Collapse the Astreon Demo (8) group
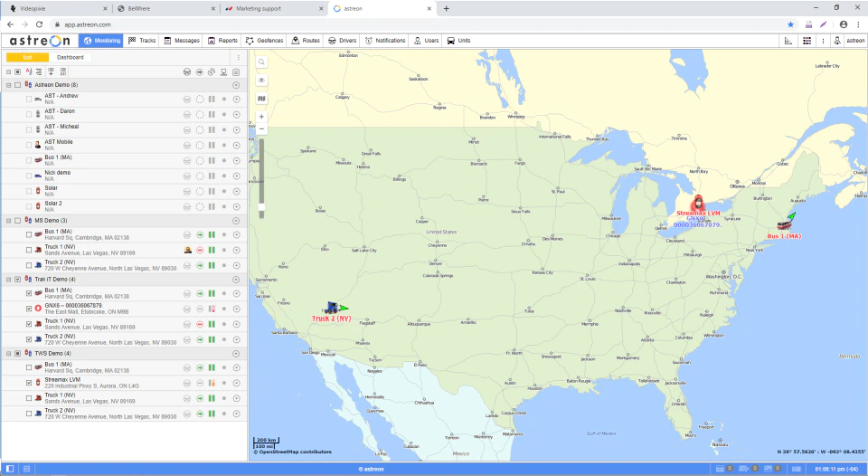868x476 pixels. [8, 85]
